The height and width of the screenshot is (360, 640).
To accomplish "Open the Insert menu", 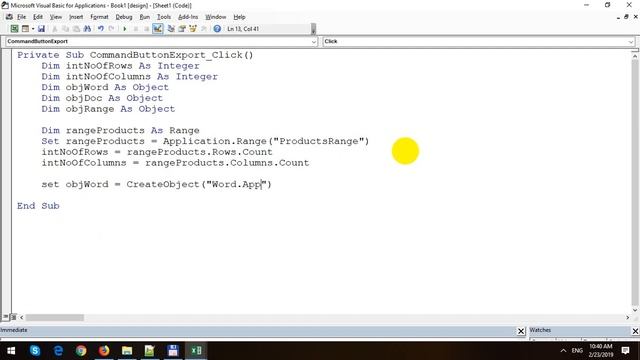I will [76, 17].
